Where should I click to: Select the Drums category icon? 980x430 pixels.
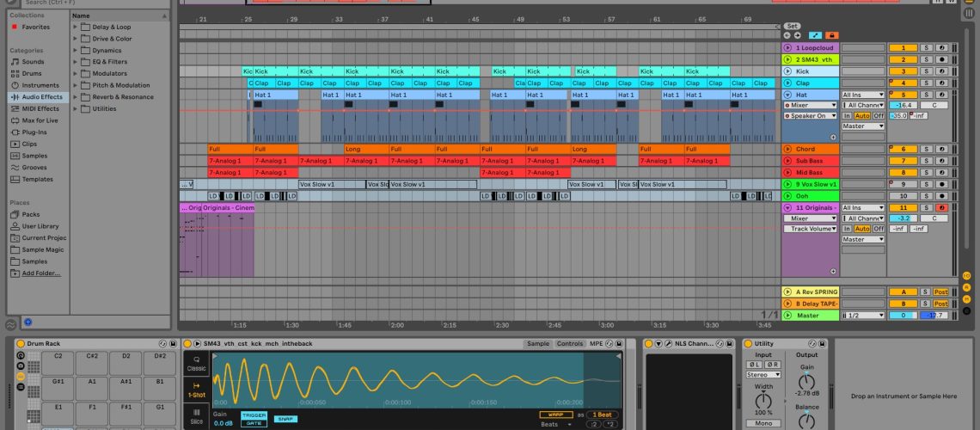[15, 74]
